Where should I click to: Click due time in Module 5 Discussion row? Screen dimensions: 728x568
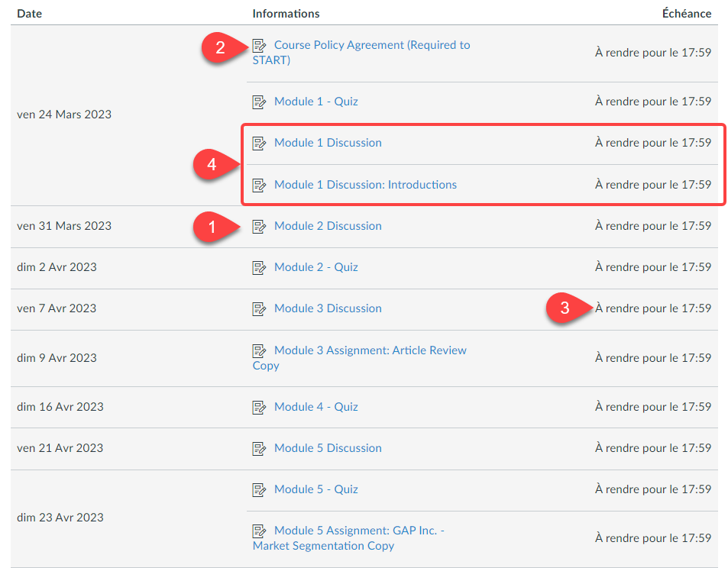coord(653,448)
